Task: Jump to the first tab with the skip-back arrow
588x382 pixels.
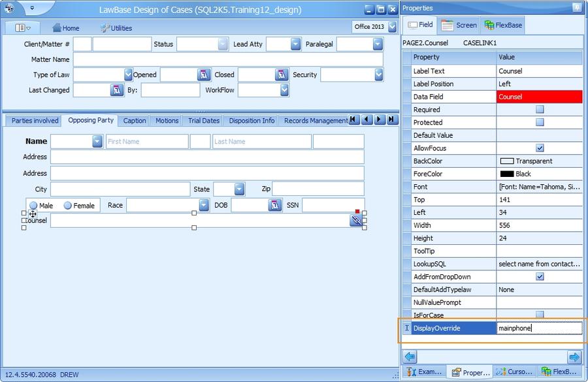Action: 354,119
